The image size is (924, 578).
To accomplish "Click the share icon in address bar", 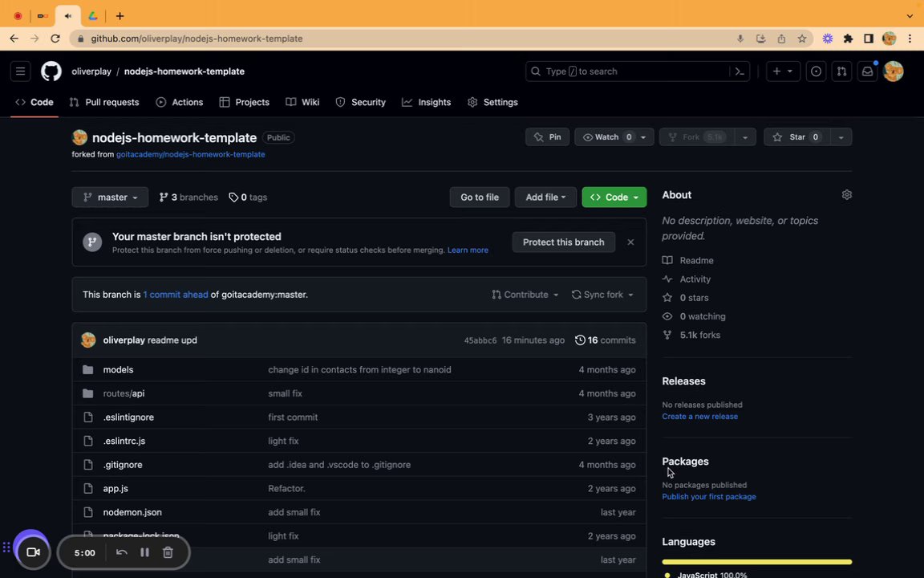I will (x=781, y=39).
